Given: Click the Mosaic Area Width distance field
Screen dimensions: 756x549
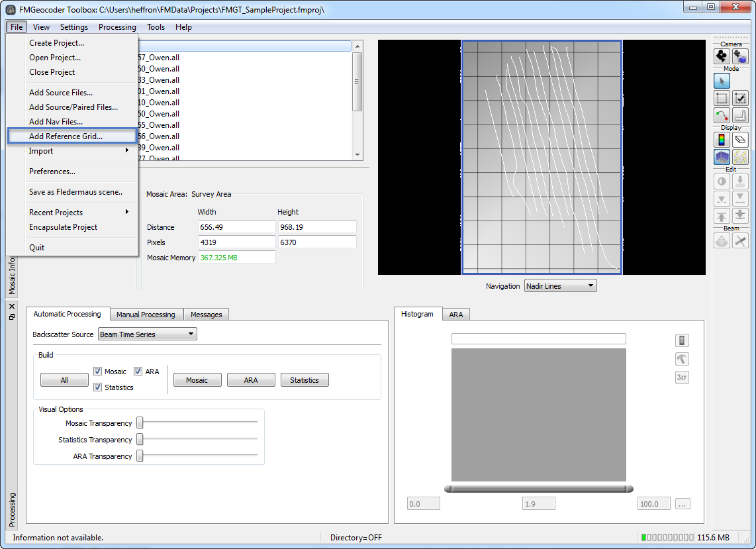Looking at the screenshot, I should click(x=236, y=227).
